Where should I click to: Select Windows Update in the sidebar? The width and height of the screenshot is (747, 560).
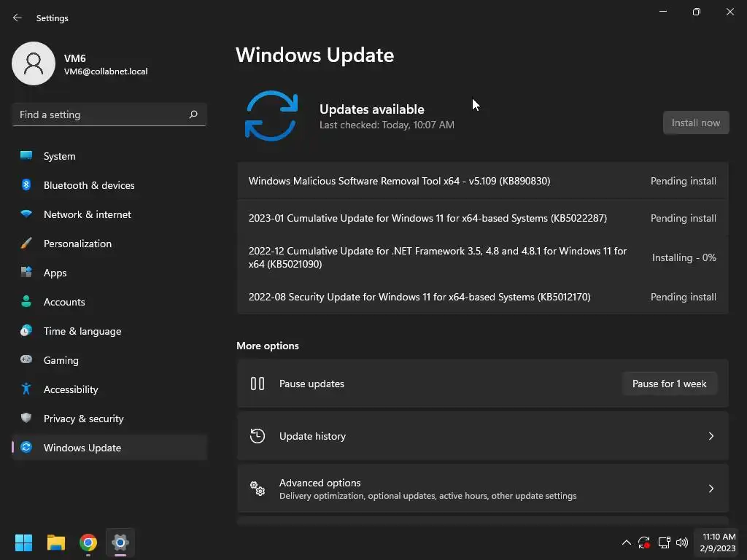pyautogui.click(x=109, y=448)
